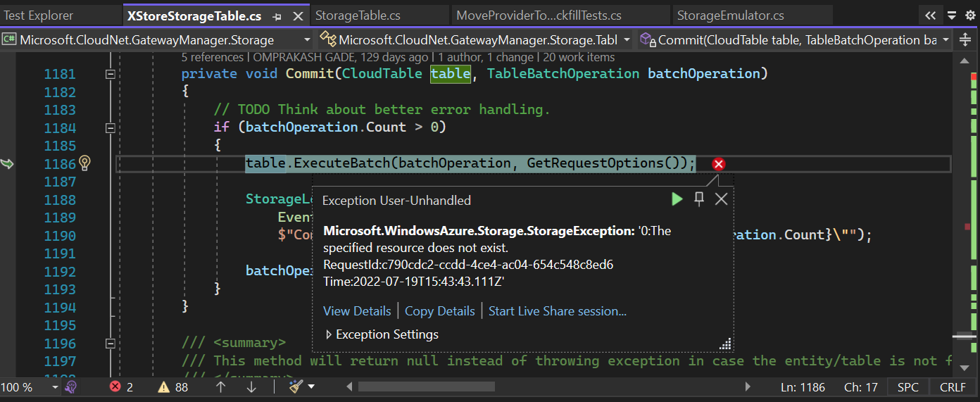Collapse the summary comment at line 1196

[110, 343]
